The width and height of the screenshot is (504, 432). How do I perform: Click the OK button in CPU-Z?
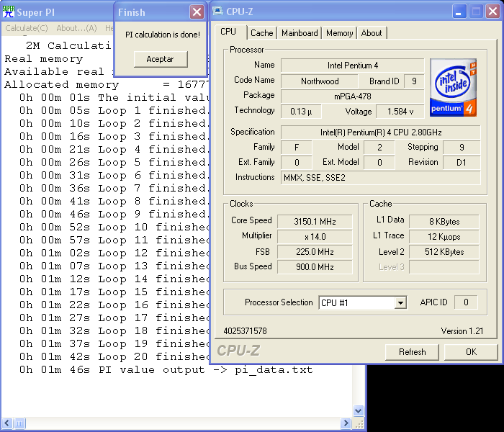471,352
